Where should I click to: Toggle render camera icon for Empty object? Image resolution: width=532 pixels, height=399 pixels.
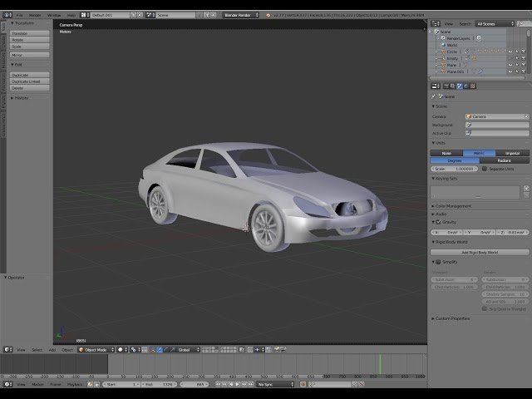click(524, 58)
